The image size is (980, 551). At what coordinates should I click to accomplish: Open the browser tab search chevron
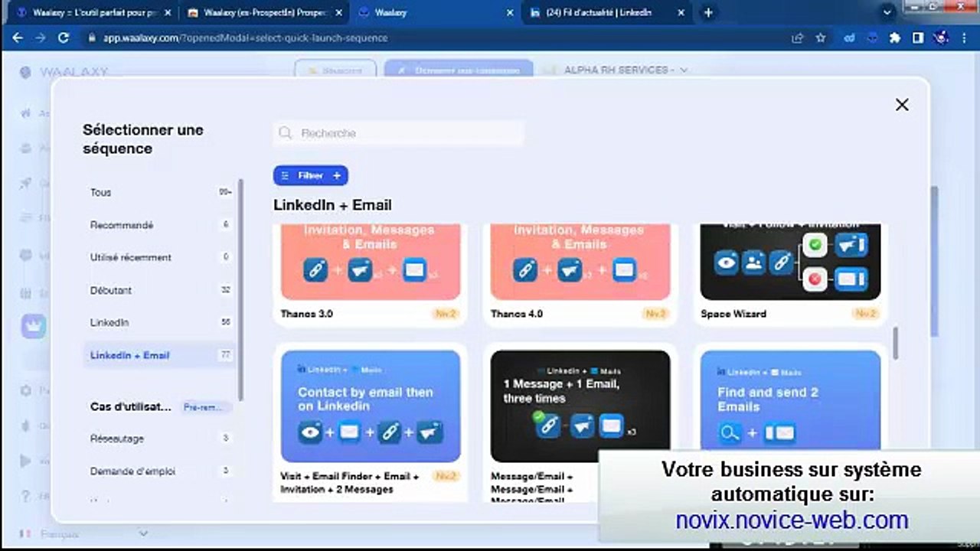pos(887,12)
